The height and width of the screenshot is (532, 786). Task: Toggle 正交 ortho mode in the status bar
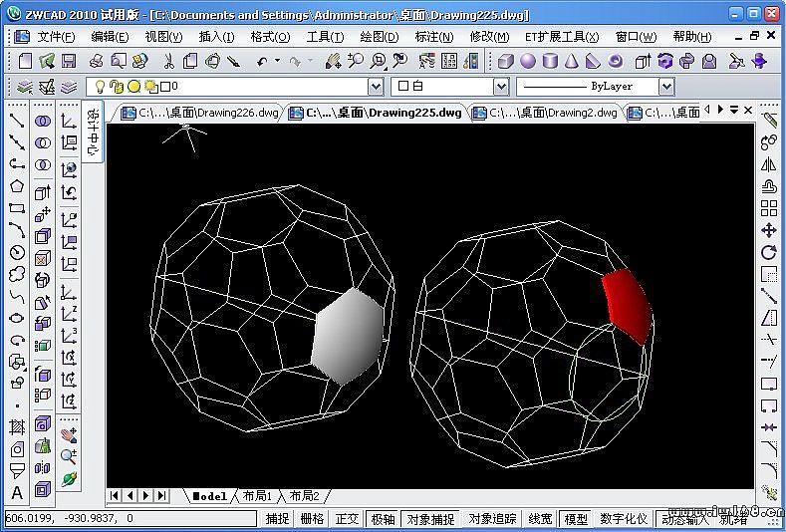point(347,518)
